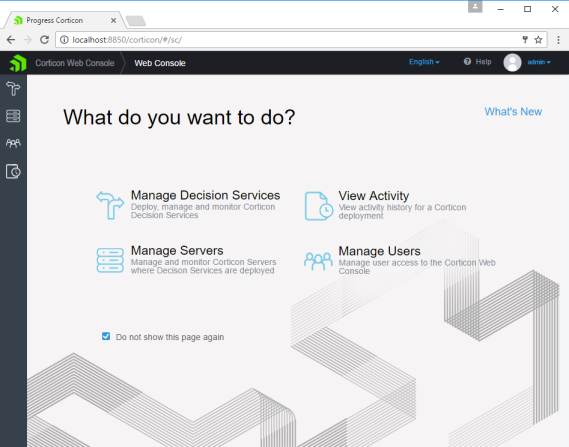This screenshot has width=569, height=447.
Task: Uncheck Do not show this page again
Action: pos(106,336)
